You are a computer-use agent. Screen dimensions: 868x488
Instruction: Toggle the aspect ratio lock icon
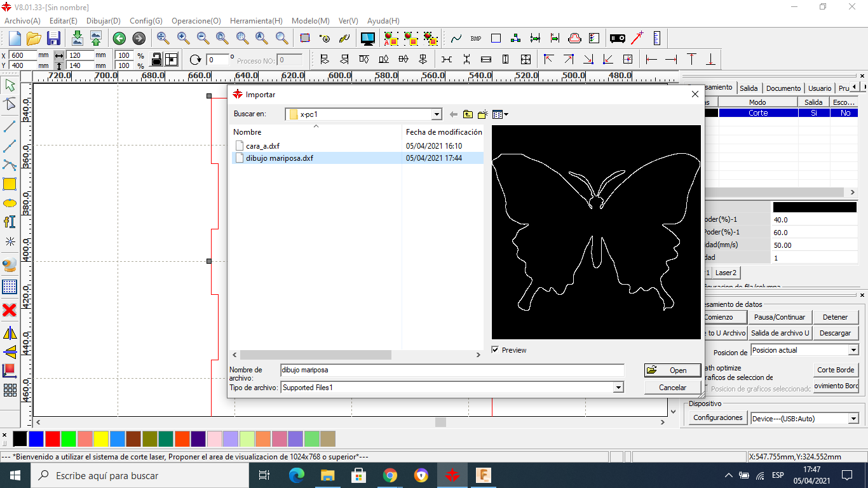pos(156,60)
